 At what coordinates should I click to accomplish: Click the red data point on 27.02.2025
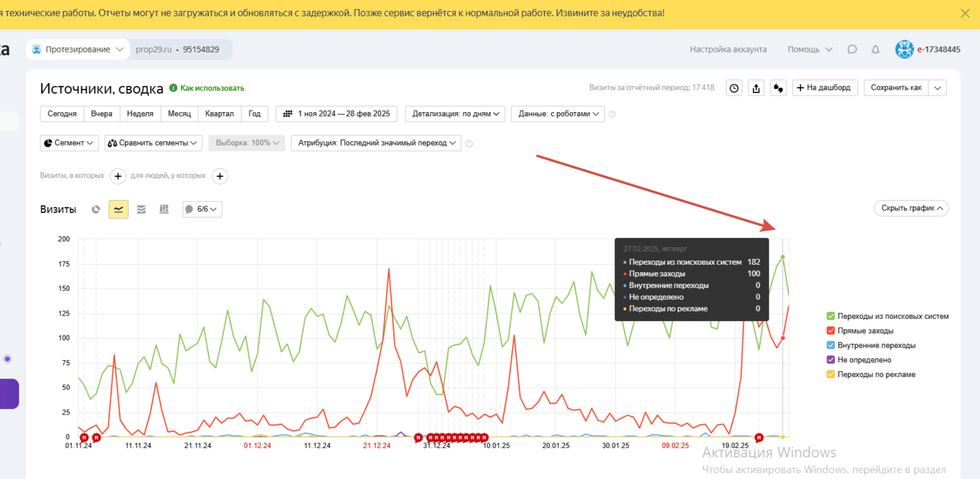click(783, 338)
